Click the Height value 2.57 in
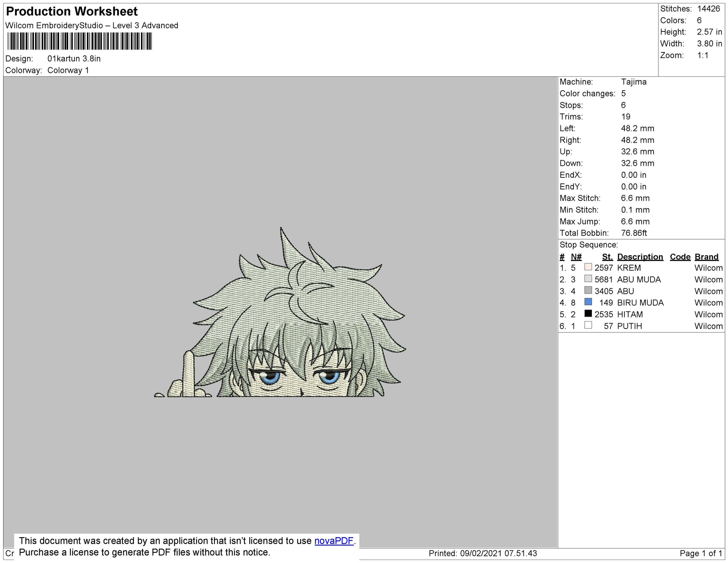728x563 pixels. click(x=709, y=32)
